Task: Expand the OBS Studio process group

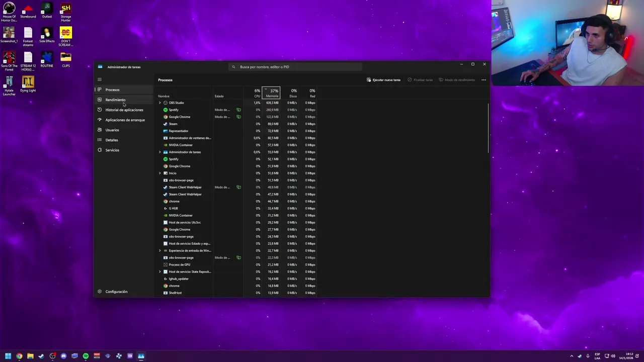Action: coord(160,103)
